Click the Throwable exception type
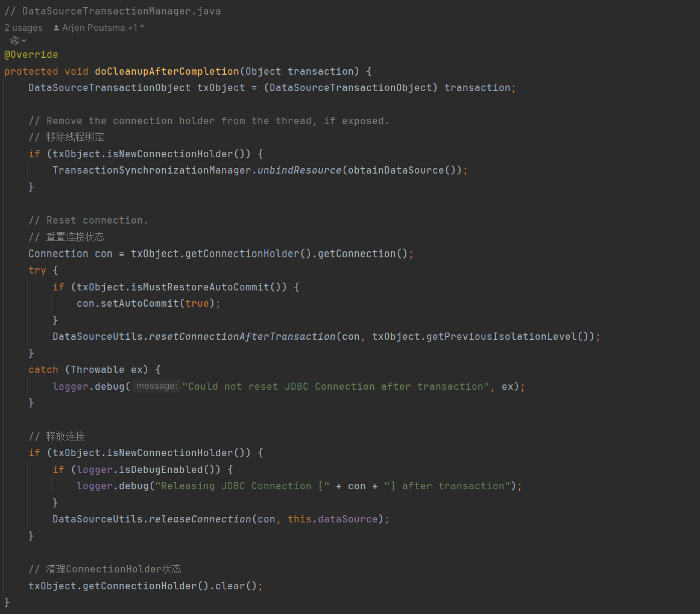Image resolution: width=700 pixels, height=614 pixels. point(97,370)
